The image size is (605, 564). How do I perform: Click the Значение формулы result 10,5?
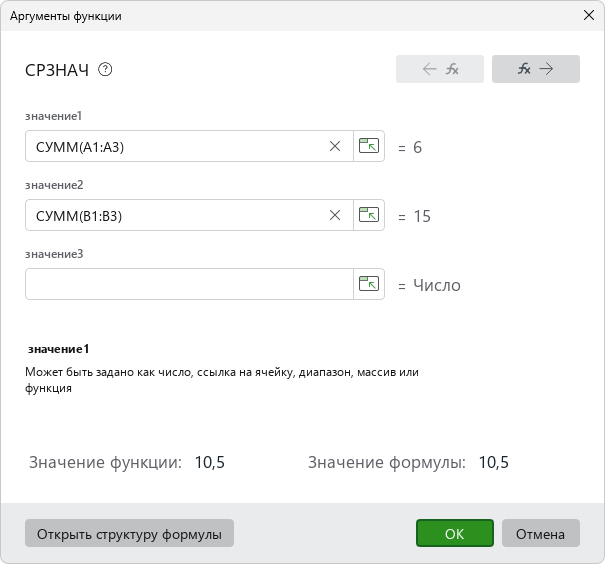pyautogui.click(x=493, y=462)
